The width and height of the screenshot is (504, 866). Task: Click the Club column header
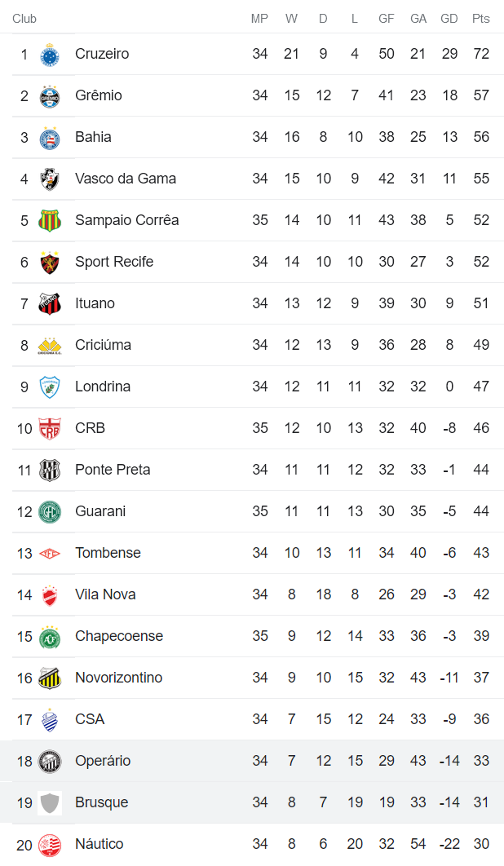pos(24,19)
